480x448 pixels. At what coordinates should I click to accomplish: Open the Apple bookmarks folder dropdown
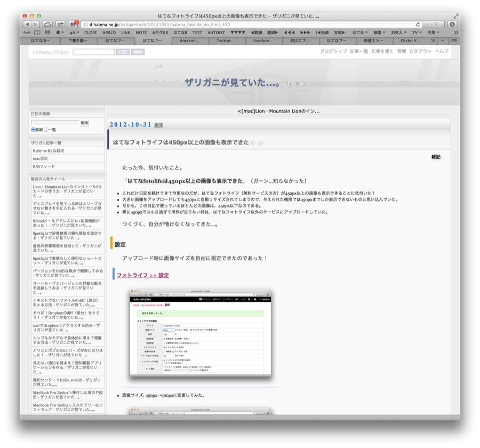tap(60, 33)
